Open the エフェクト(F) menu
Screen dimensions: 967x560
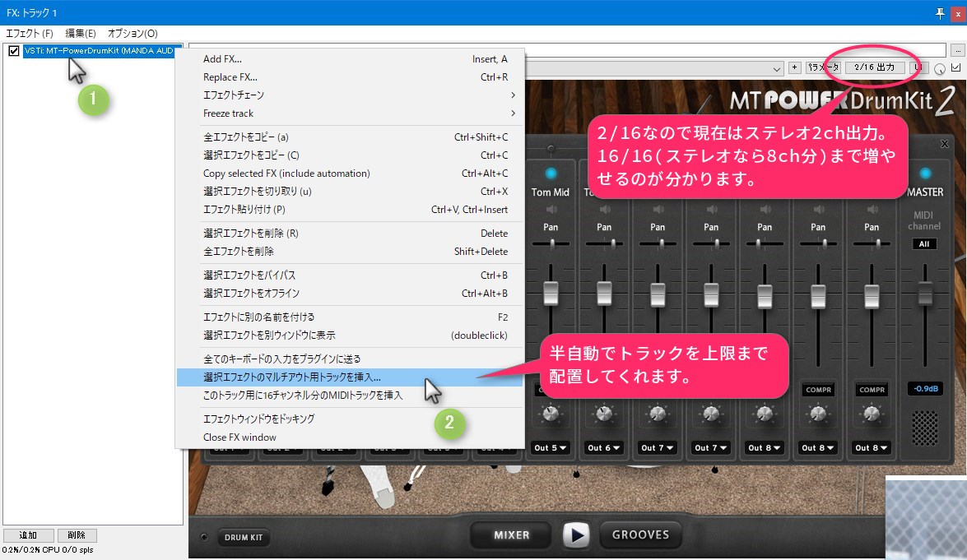click(x=30, y=33)
